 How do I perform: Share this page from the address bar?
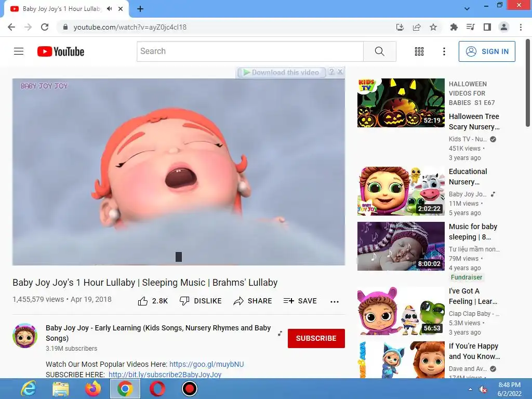click(x=417, y=27)
